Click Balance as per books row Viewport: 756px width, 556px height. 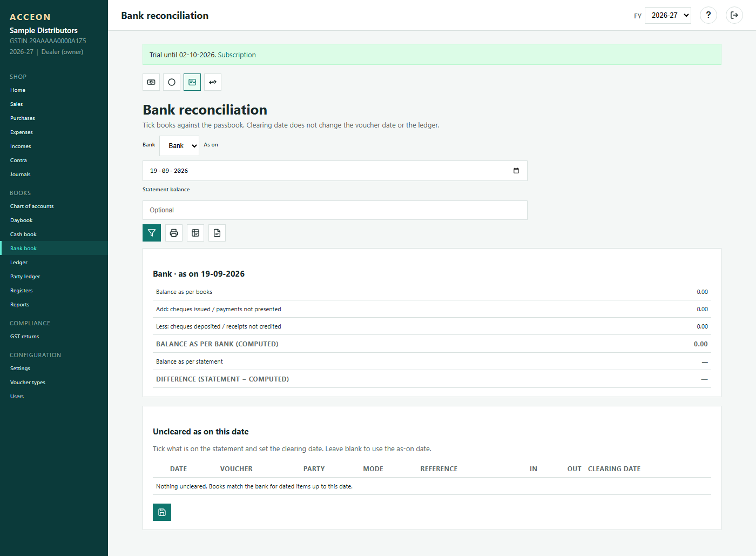(432, 292)
